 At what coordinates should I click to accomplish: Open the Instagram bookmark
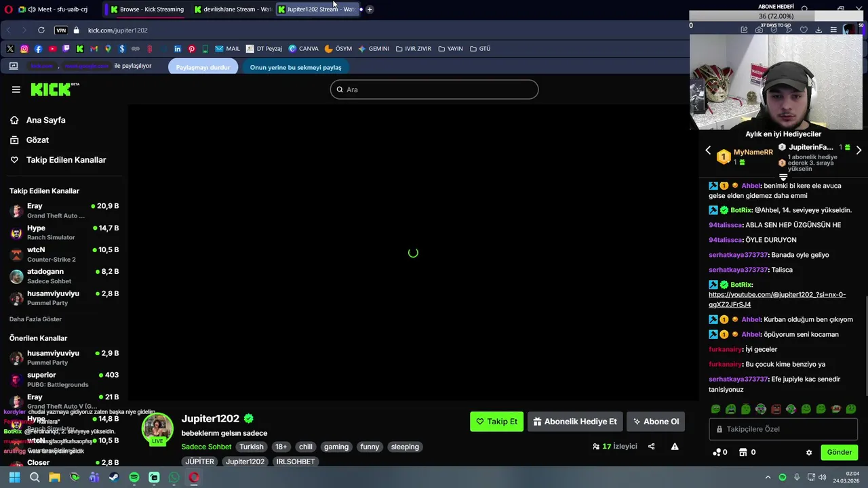point(24,49)
